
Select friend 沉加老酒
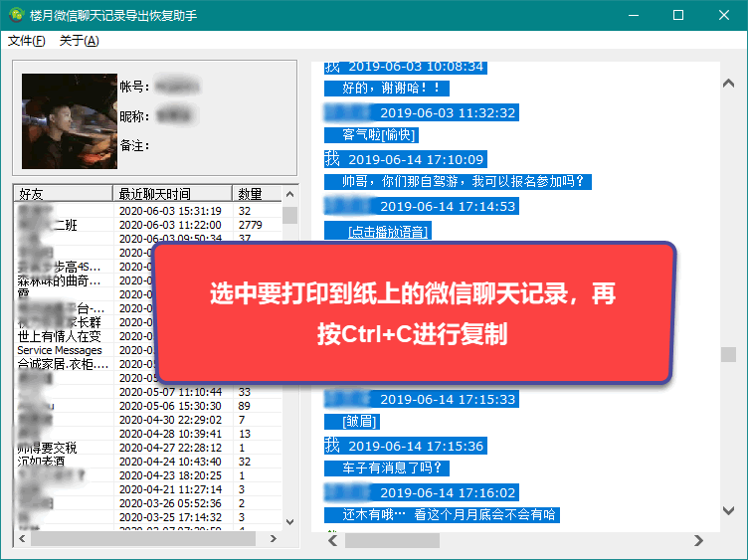[41, 462]
